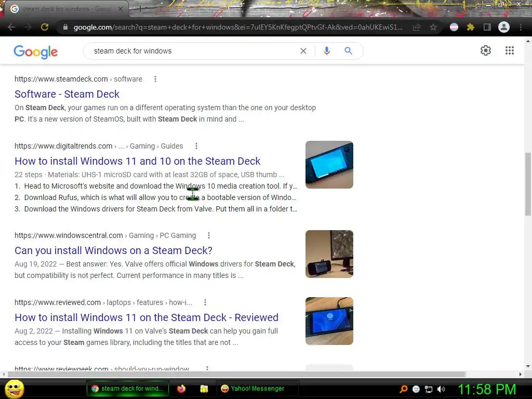
Task: Open 'How to install Windows 11 on the Steam Deck - Reviewed'
Action: point(146,317)
